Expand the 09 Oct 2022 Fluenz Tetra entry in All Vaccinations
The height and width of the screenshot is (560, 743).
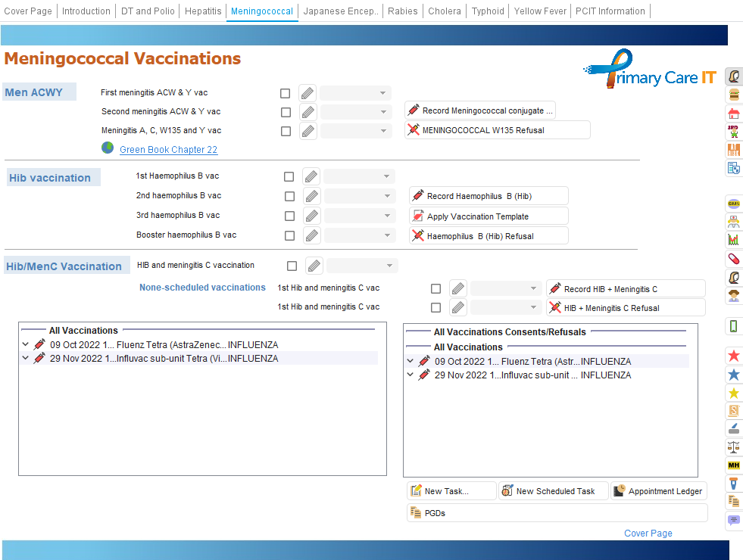tap(26, 345)
